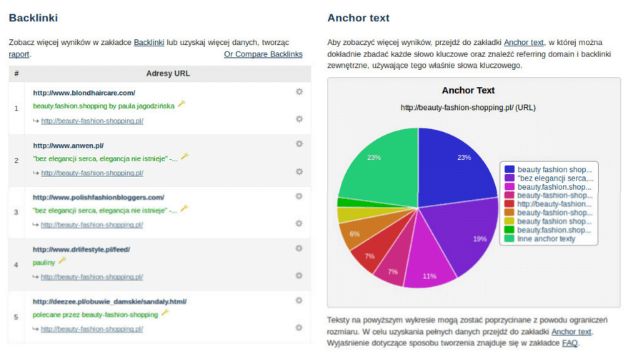This screenshot has height=364, width=638.
Task: Click the 'Adresy URL' column header
Action: [168, 74]
